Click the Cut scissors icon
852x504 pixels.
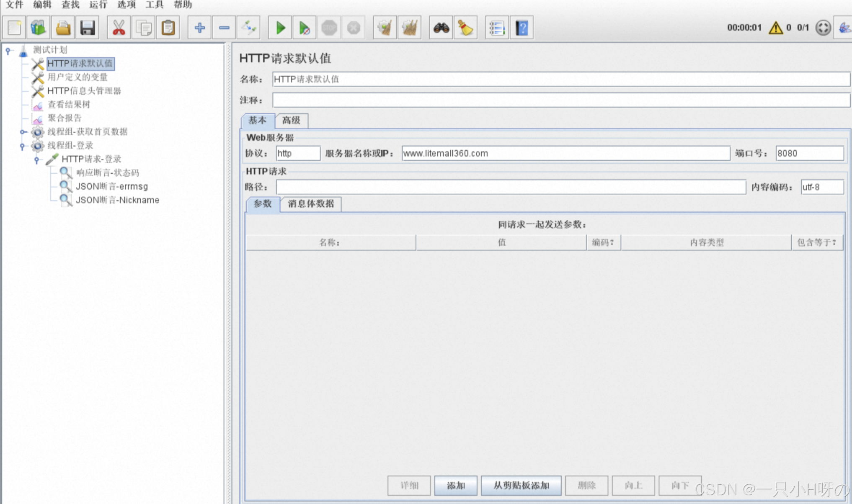(119, 28)
